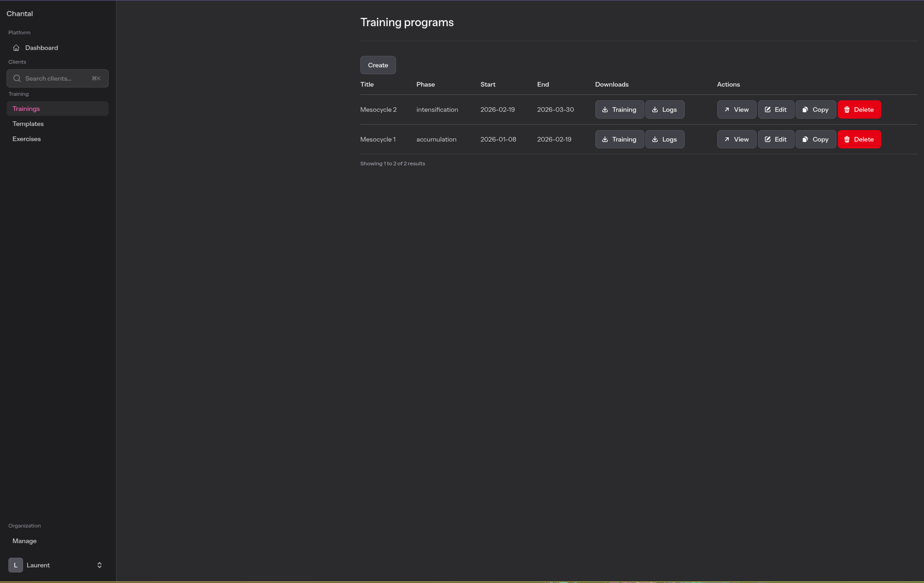This screenshot has width=924, height=583.
Task: Click the download icon on Mesocycle 1 Training
Action: (605, 139)
